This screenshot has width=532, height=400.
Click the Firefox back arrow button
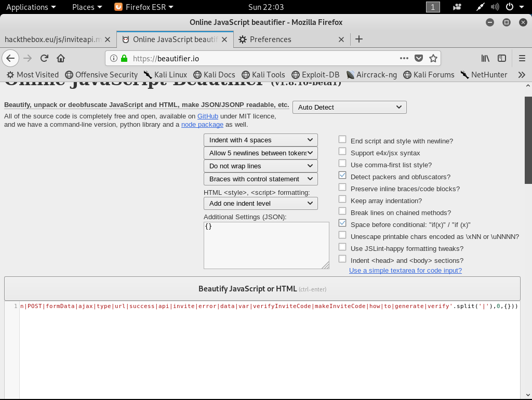pyautogui.click(x=10, y=58)
